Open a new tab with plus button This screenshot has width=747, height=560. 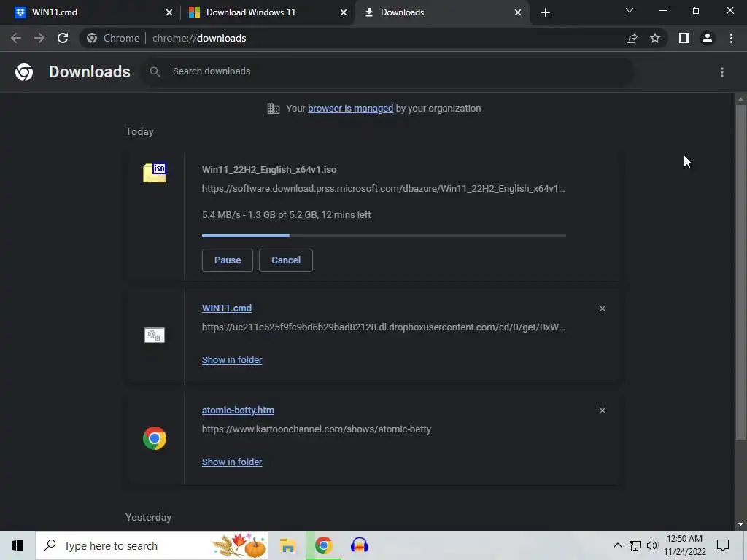[546, 12]
